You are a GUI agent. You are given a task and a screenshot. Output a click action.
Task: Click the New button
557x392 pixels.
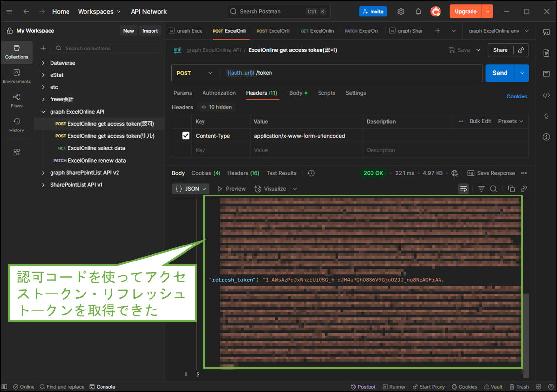pyautogui.click(x=129, y=31)
